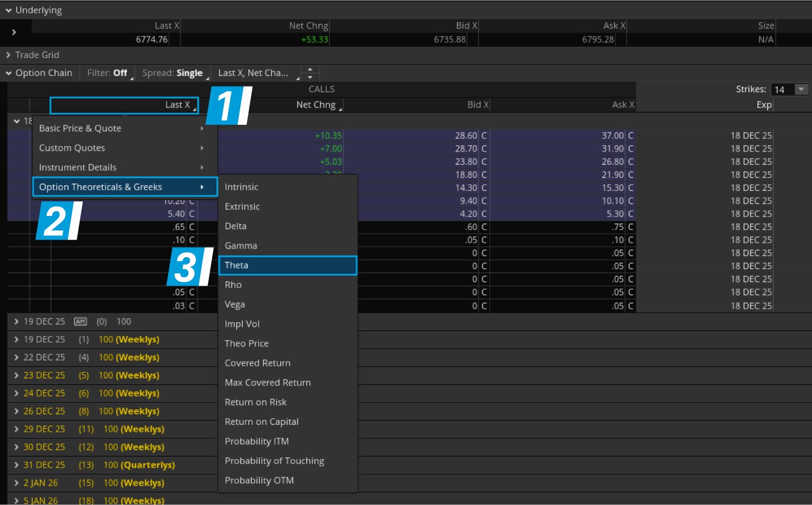Image resolution: width=812 pixels, height=505 pixels.
Task: Click the Last X column header dropdown
Action: click(x=178, y=104)
